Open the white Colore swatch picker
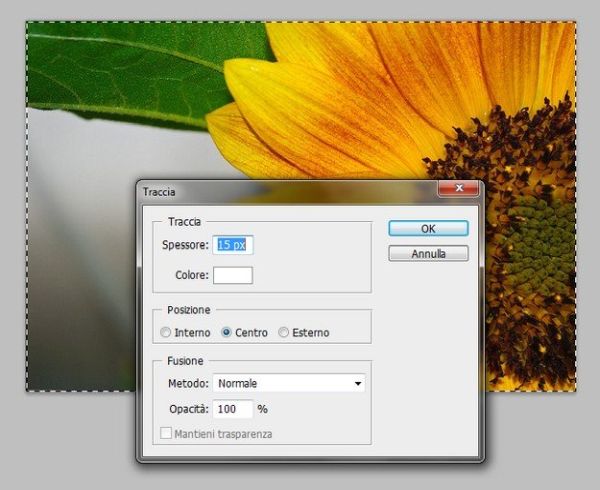 pyautogui.click(x=233, y=275)
